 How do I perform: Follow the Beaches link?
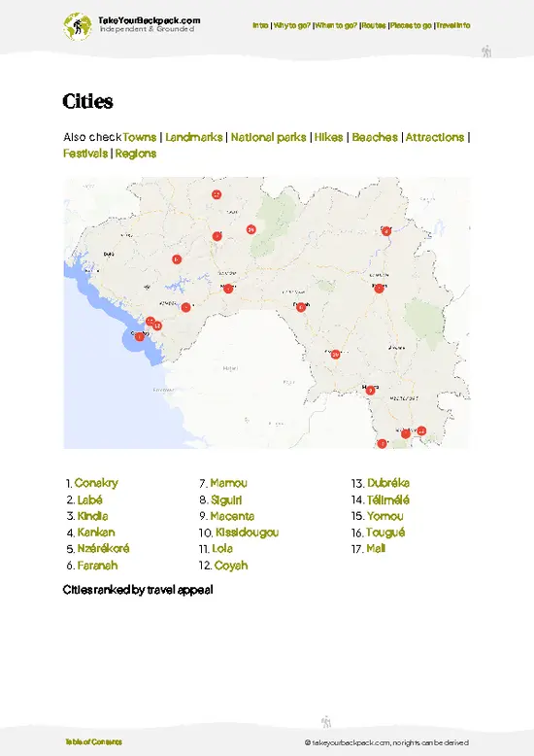click(x=375, y=137)
